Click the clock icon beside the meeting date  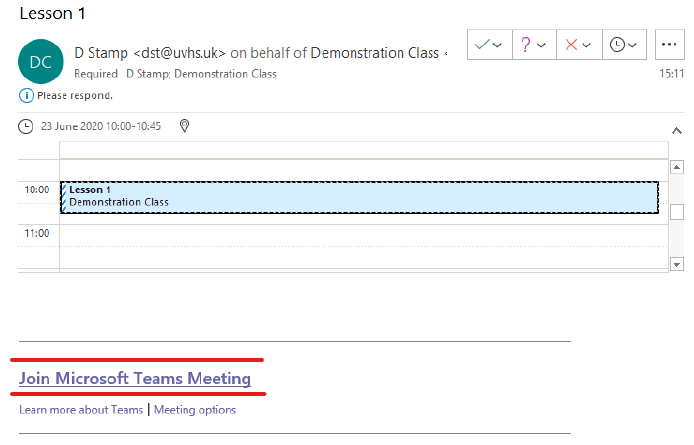click(26, 126)
